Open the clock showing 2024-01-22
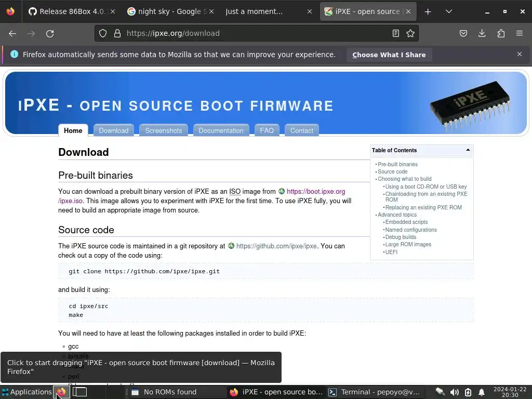The height and width of the screenshot is (399, 532). (510, 392)
